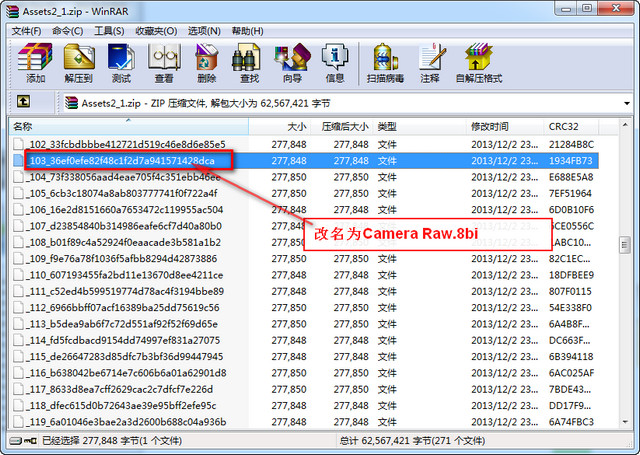Open the View (查看) toolbar icon
The width and height of the screenshot is (640, 455).
164,62
